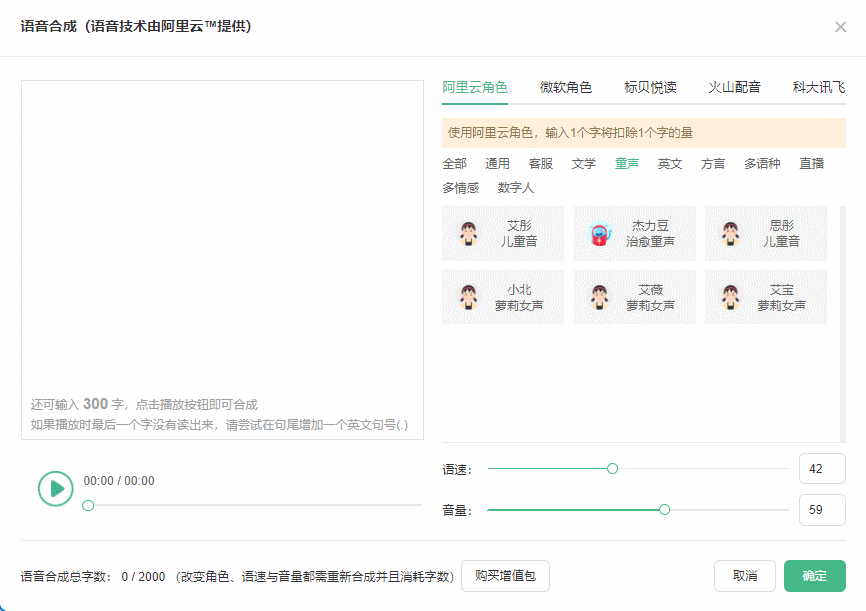Show 数字人 voice category
Image resolution: width=866 pixels, height=611 pixels.
click(516, 188)
